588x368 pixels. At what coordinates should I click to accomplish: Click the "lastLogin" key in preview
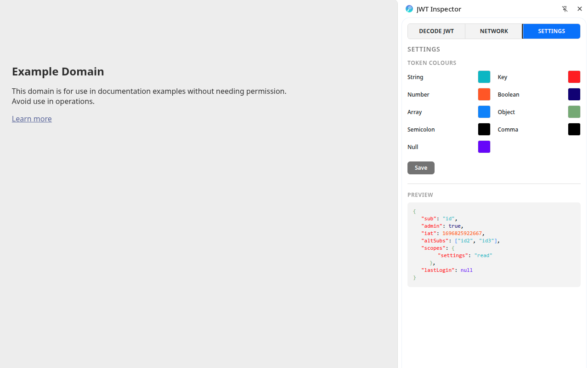tap(438, 270)
